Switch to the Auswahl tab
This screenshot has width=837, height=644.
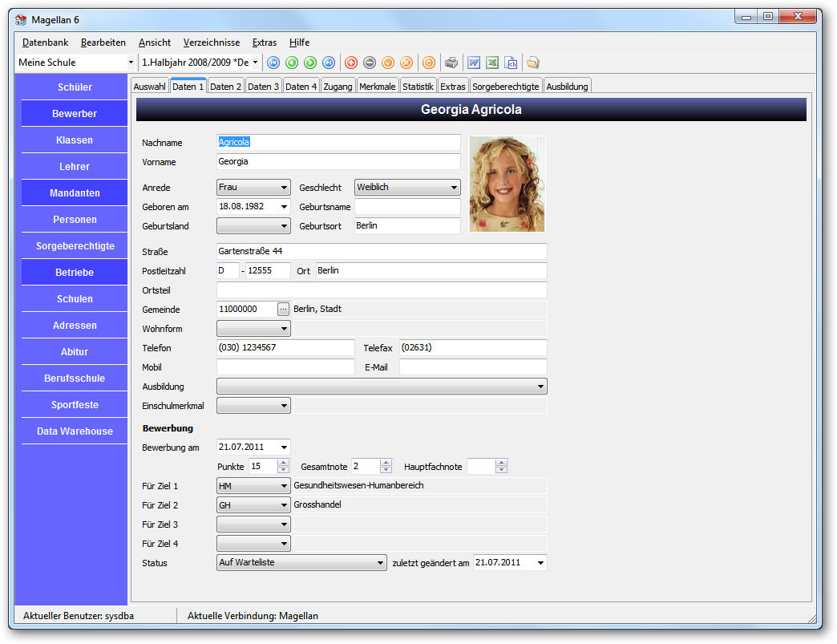pyautogui.click(x=149, y=87)
